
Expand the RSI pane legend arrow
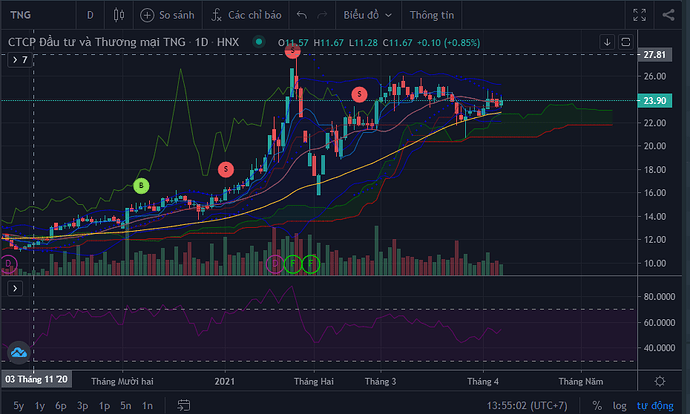(x=15, y=289)
